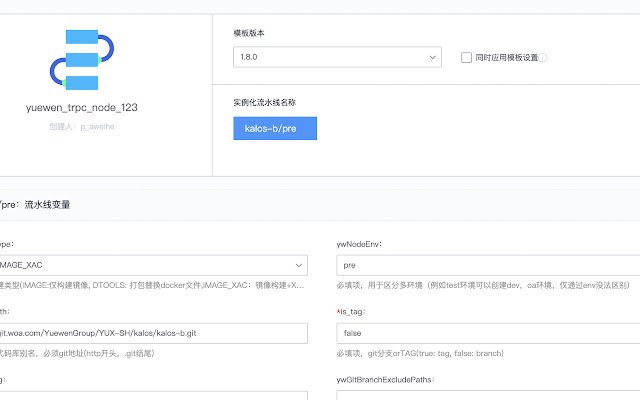Click the git address hint under the path field
Image resolution: width=640 pixels, height=400 pixels.
(x=77, y=353)
